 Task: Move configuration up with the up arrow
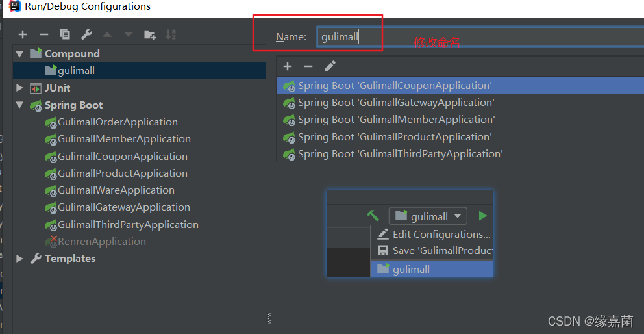point(107,35)
